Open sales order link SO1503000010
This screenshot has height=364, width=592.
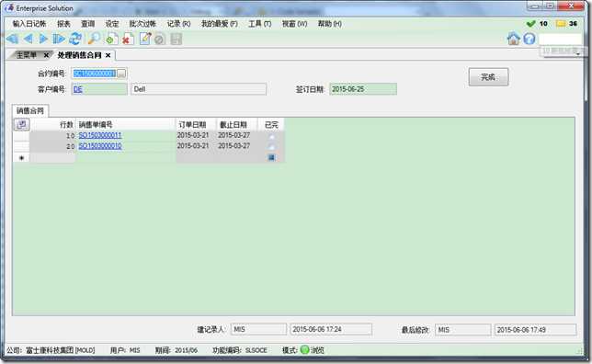(100, 146)
